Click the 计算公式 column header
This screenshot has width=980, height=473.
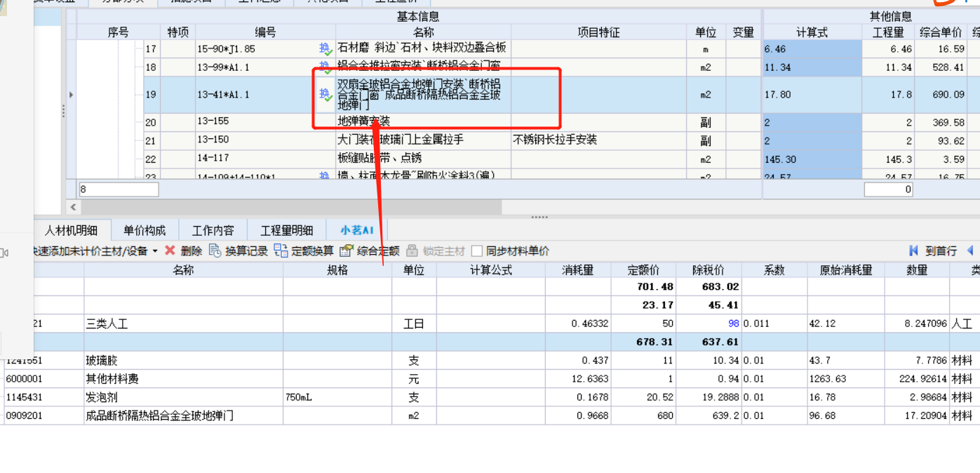click(491, 269)
